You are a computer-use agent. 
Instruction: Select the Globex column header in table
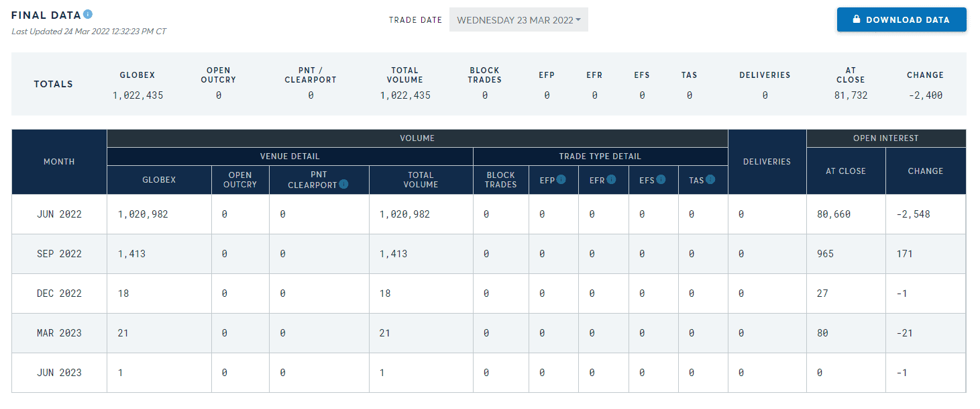tap(159, 180)
